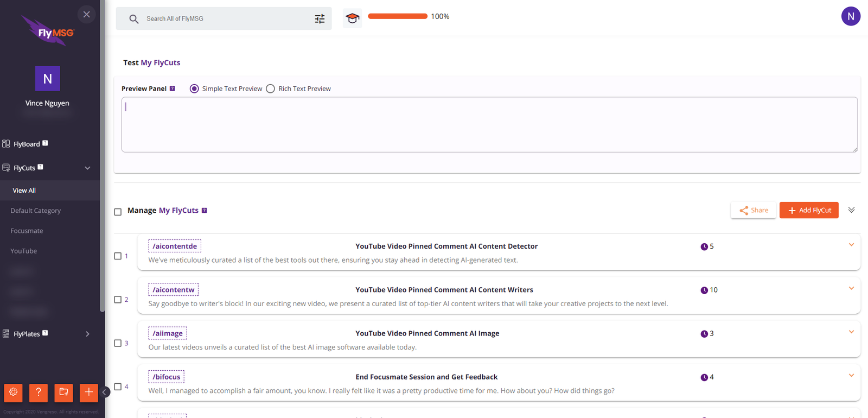The image size is (868, 418).
Task: Click the orange plus button in sidebar
Action: pos(89,392)
